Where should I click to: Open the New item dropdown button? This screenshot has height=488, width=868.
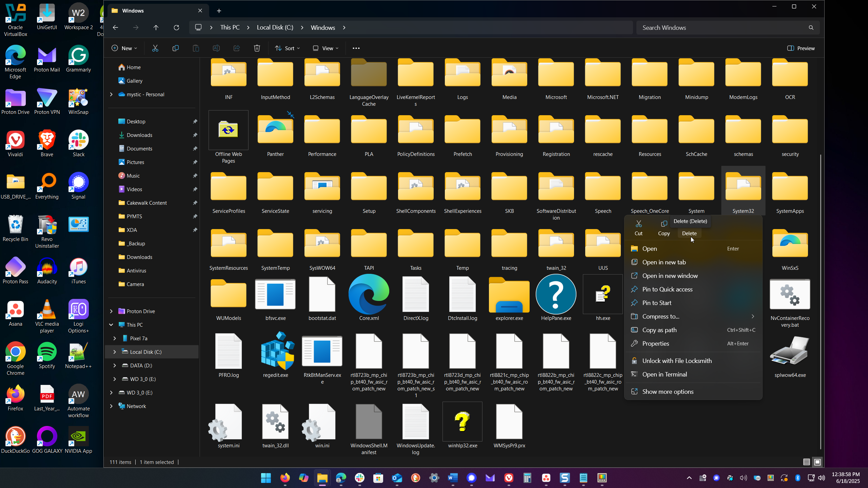(124, 48)
